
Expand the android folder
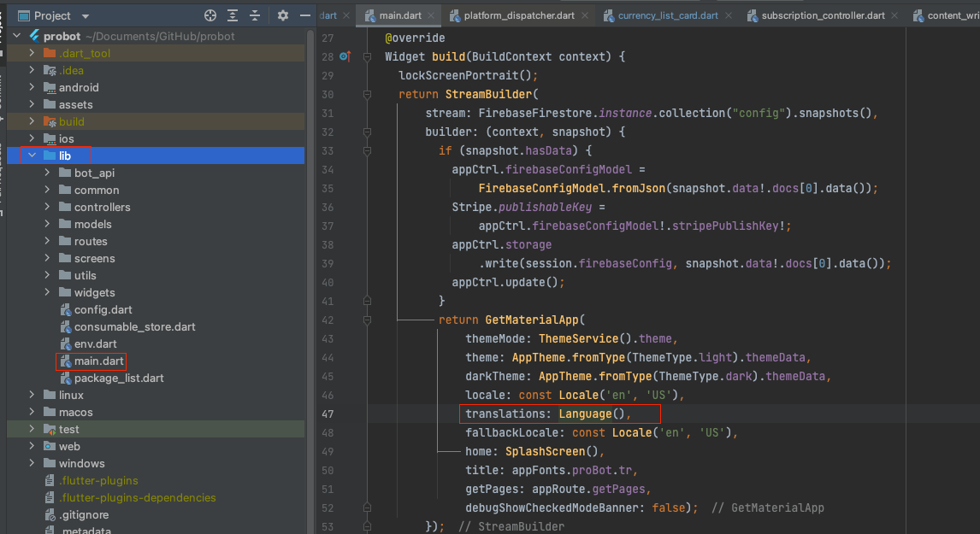32,87
